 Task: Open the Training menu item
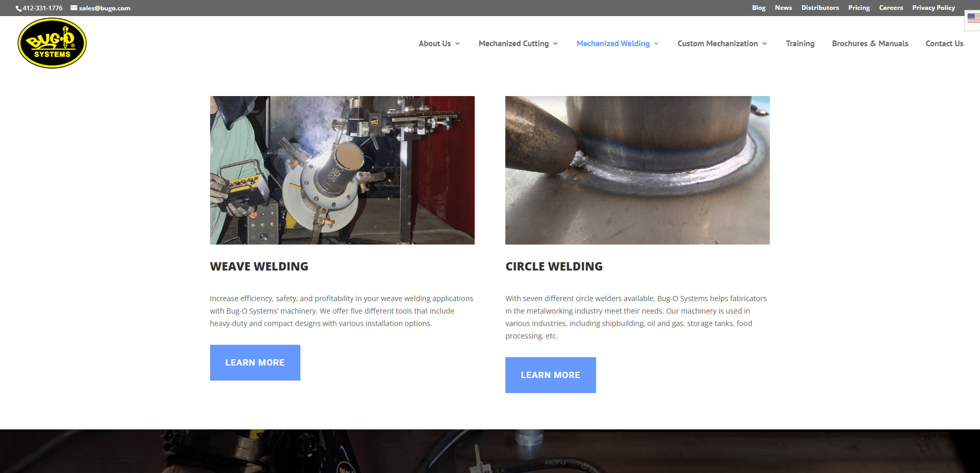click(800, 44)
